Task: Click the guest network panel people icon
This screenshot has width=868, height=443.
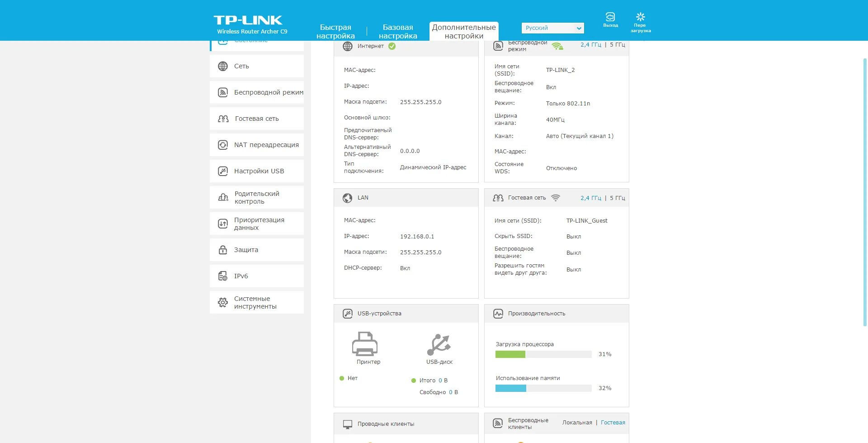Action: point(498,198)
